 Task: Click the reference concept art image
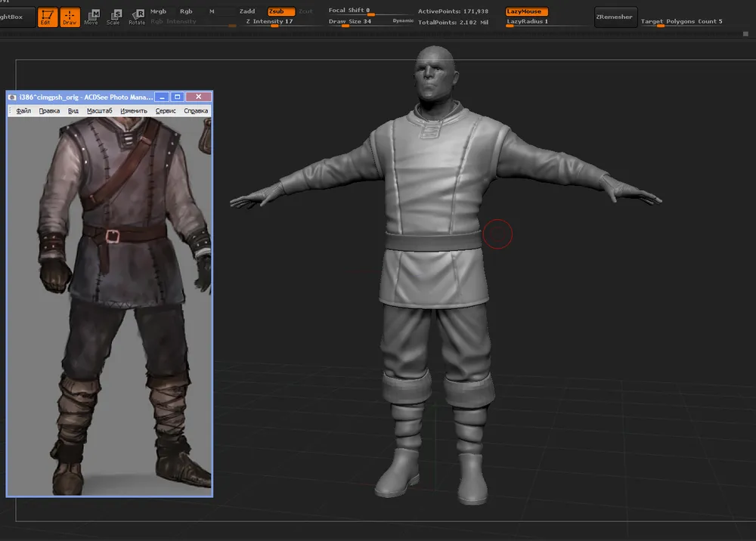pos(110,302)
